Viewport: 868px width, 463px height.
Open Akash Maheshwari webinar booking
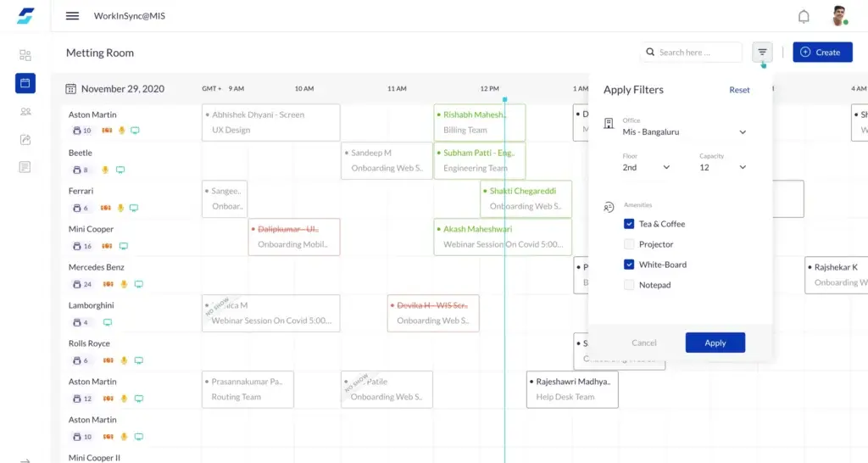coord(503,237)
